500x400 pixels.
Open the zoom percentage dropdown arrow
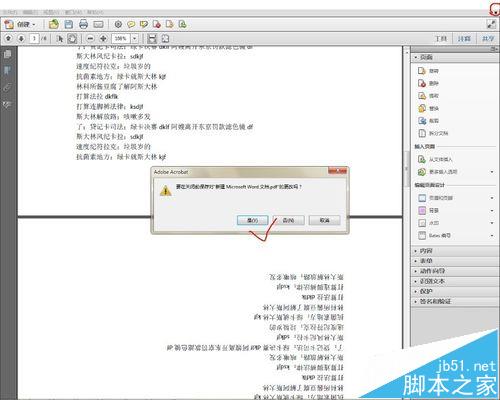[135, 39]
